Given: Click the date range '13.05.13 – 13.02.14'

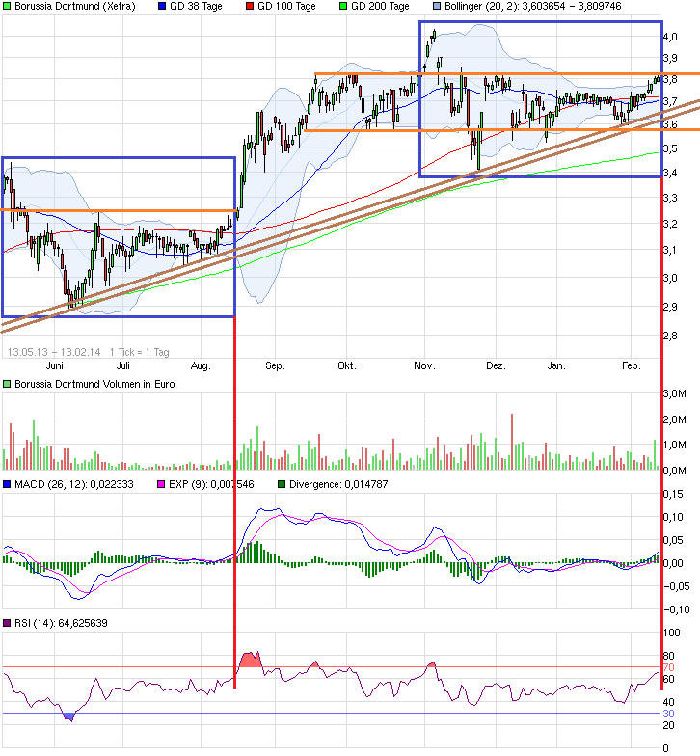Looking at the screenshot, I should pyautogui.click(x=54, y=352).
